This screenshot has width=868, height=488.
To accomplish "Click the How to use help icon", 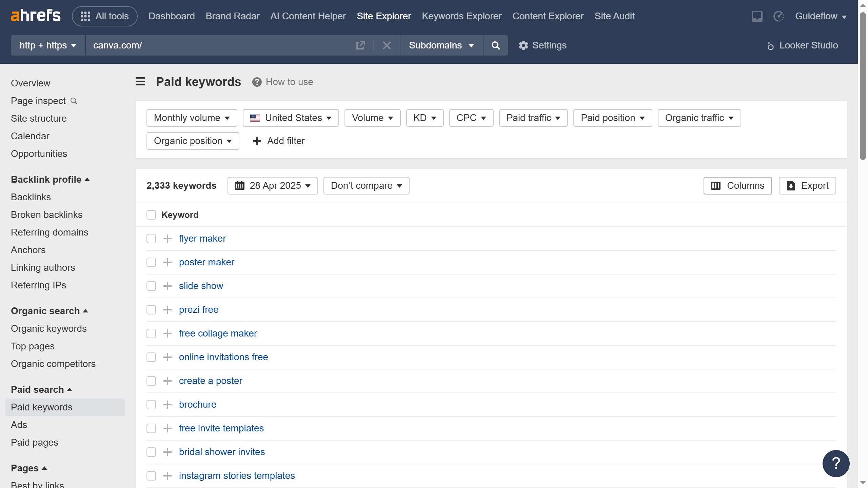I will [x=257, y=82].
